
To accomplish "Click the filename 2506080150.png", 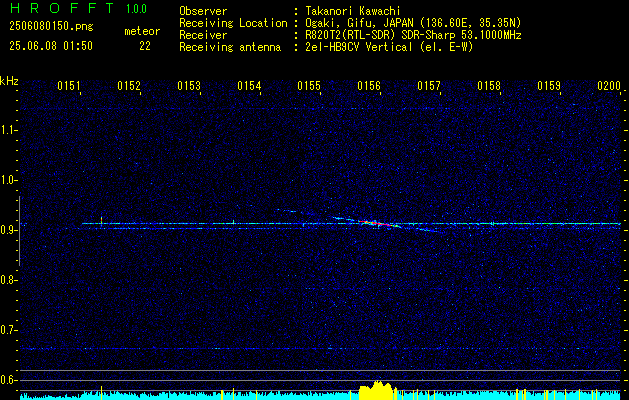I will point(51,27).
